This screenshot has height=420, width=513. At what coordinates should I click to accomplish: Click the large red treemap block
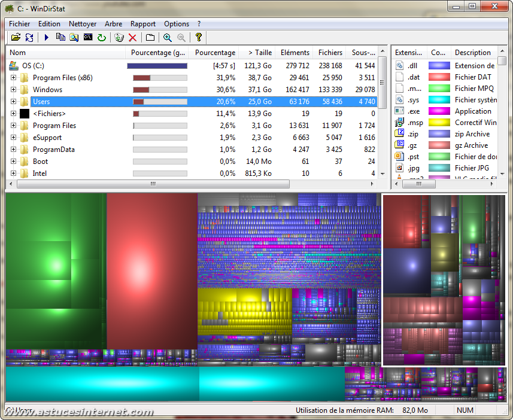[x=152, y=271]
